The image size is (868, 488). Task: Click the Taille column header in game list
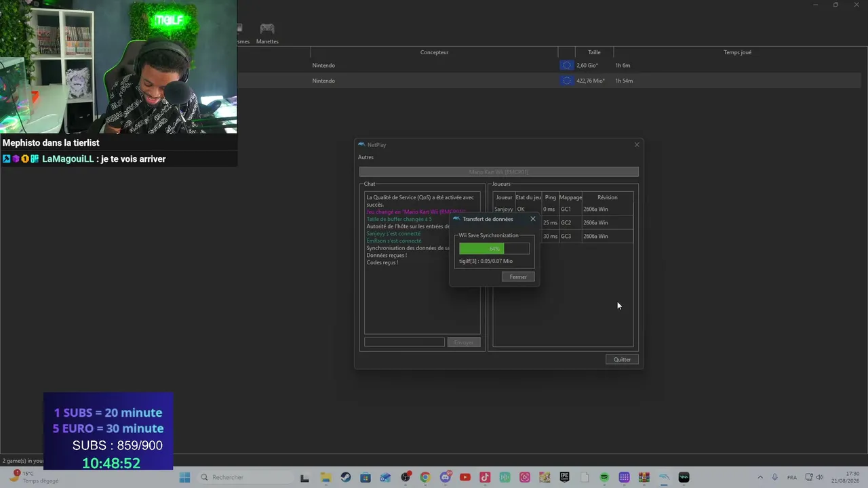pyautogui.click(x=594, y=52)
